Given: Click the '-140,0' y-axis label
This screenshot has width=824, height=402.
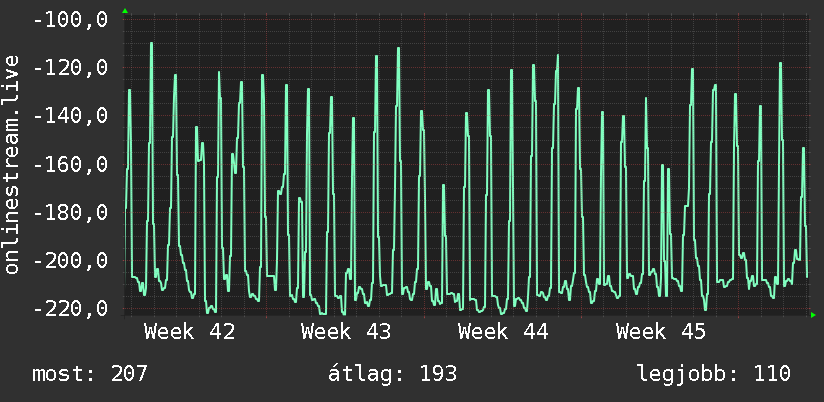Looking at the screenshot, I should (70, 116).
